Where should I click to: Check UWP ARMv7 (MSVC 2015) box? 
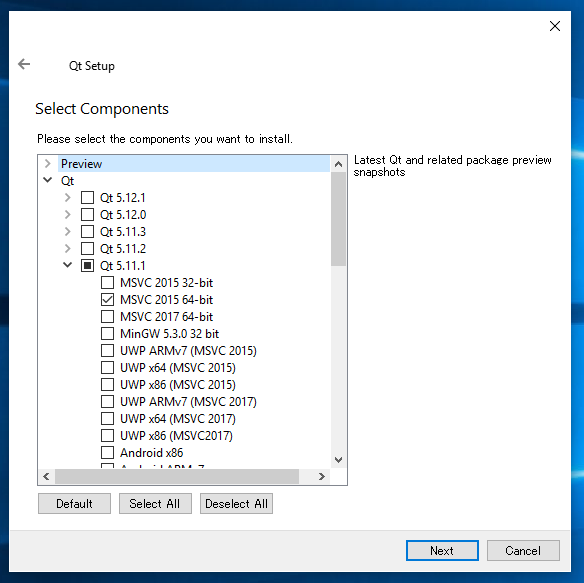(107, 351)
